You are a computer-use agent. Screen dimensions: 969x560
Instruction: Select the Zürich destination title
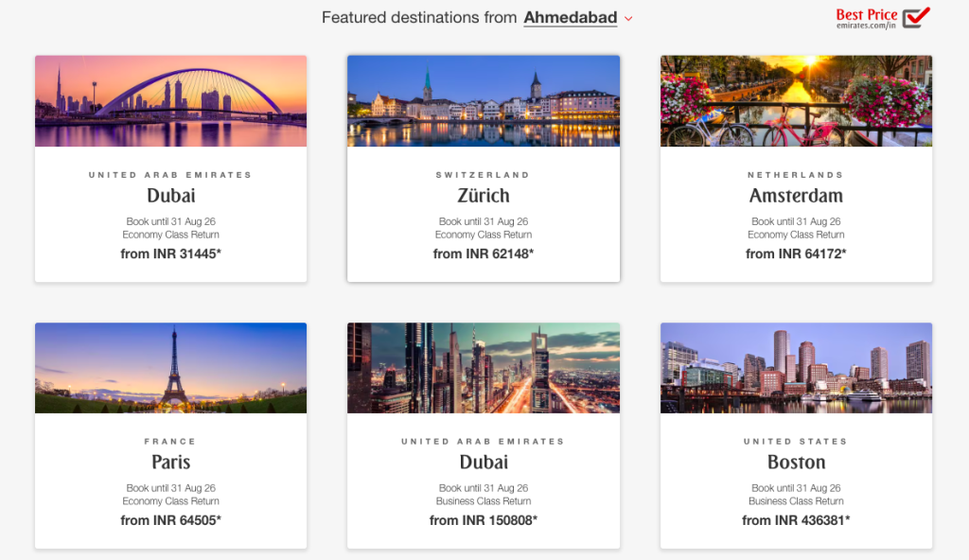click(x=484, y=195)
